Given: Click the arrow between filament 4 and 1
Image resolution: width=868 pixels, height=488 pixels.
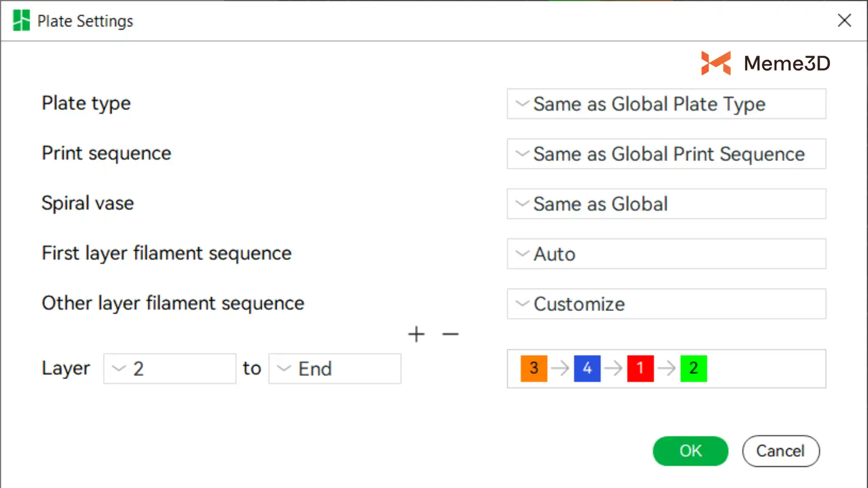Looking at the screenshot, I should 613,368.
